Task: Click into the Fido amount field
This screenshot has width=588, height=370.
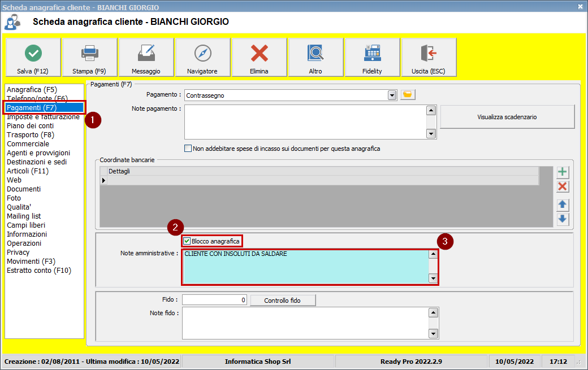Action: (x=214, y=300)
